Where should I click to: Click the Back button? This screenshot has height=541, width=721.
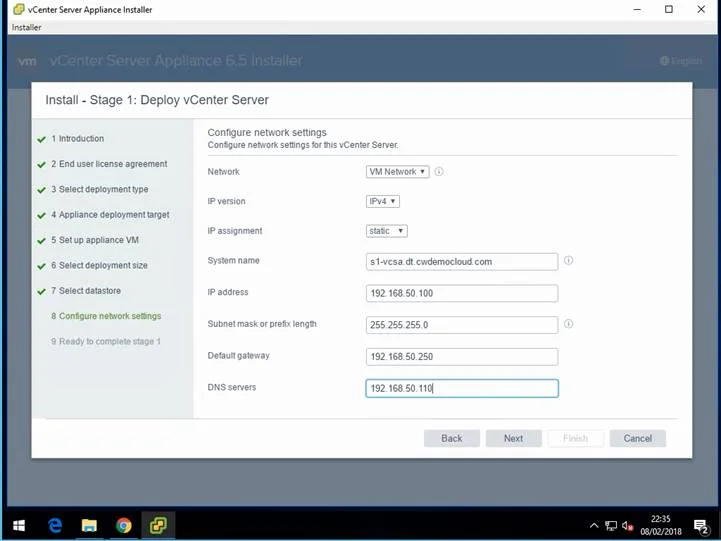tap(452, 438)
